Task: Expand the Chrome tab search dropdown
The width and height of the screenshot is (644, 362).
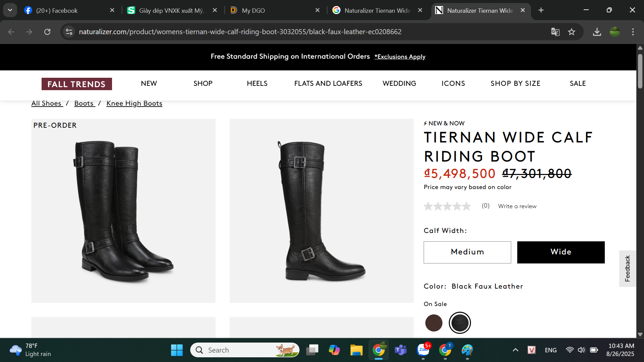Action: click(10, 10)
